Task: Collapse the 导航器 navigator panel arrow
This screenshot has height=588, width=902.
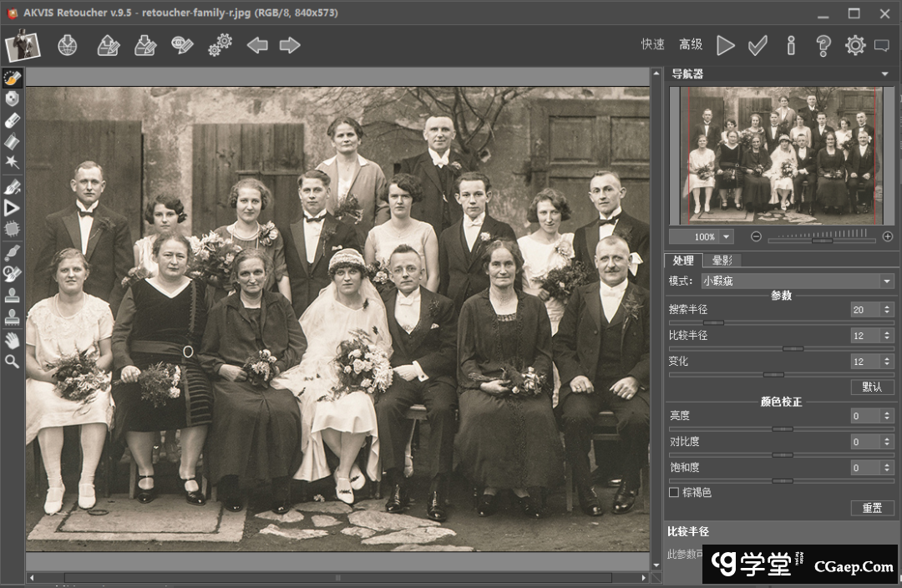Action: pos(884,74)
